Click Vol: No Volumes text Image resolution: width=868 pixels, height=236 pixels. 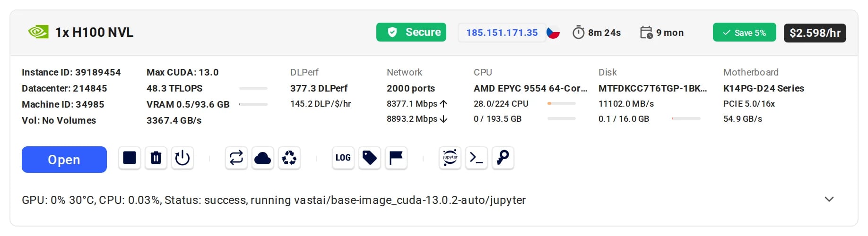(59, 120)
